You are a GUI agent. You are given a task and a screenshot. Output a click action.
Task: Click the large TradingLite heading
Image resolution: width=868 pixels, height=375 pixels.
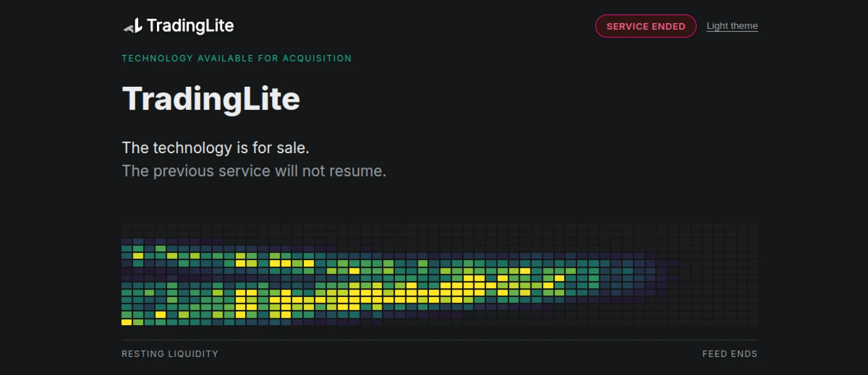coord(211,99)
